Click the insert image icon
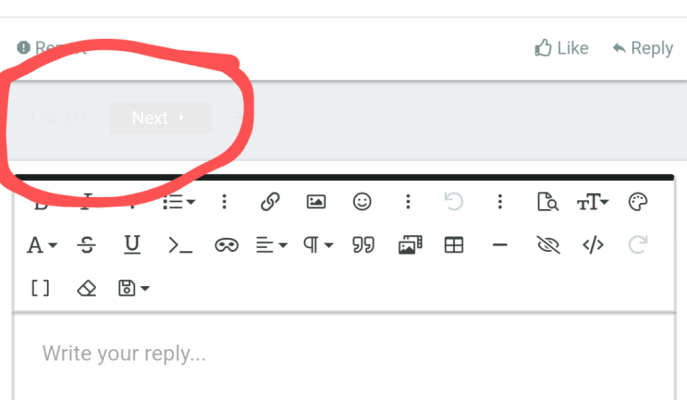Screen dimensions: 687x400 316,202
